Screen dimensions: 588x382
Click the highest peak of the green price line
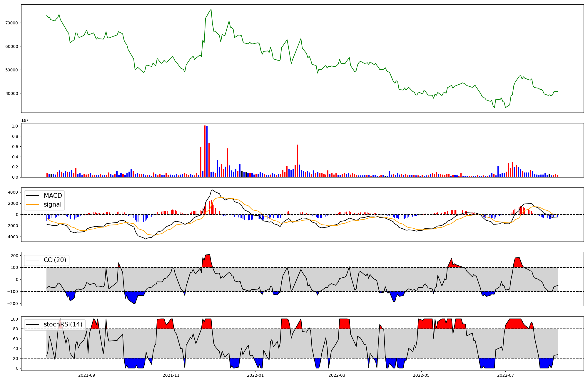[x=211, y=10]
